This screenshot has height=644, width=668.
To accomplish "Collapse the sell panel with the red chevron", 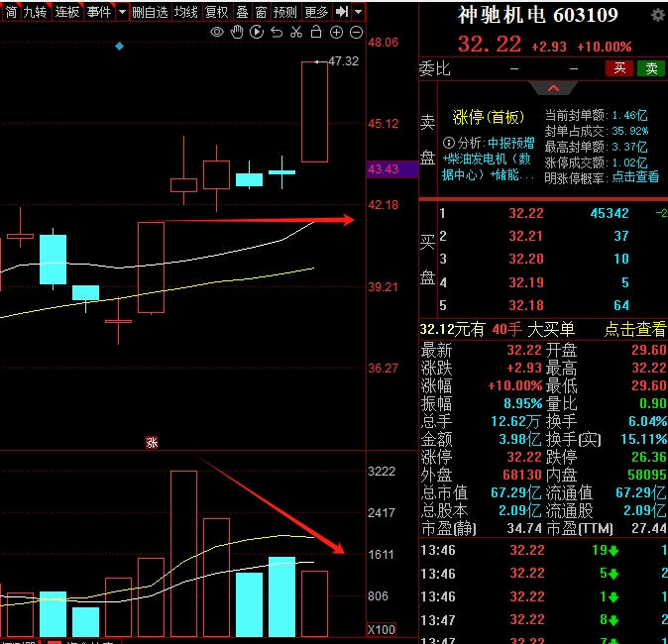I will [553, 88].
